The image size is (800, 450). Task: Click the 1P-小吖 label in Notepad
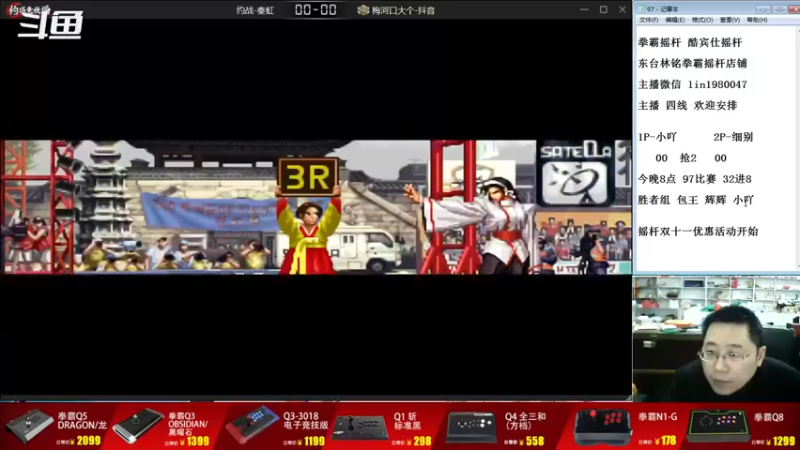657,137
